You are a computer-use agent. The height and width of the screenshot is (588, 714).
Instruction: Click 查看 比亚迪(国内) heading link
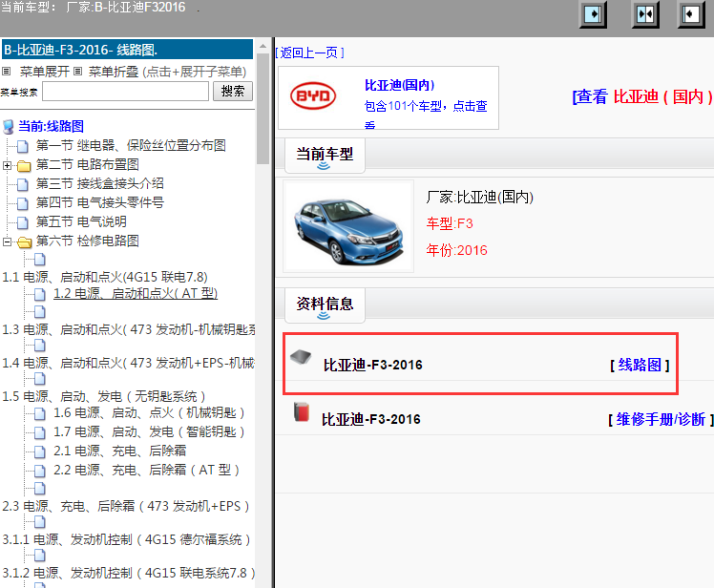pyautogui.click(x=642, y=96)
